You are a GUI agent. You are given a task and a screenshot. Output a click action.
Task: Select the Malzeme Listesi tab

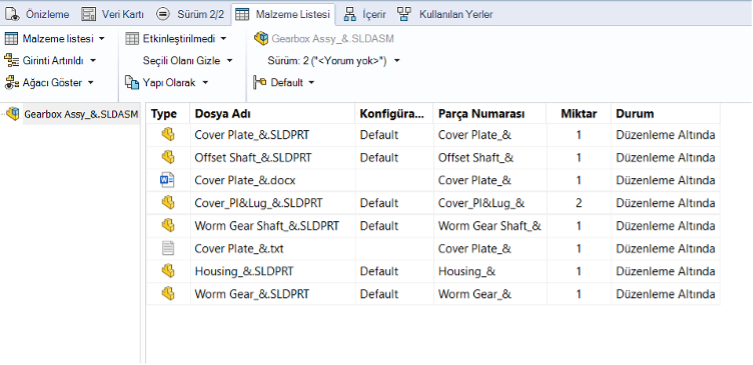coord(283,14)
